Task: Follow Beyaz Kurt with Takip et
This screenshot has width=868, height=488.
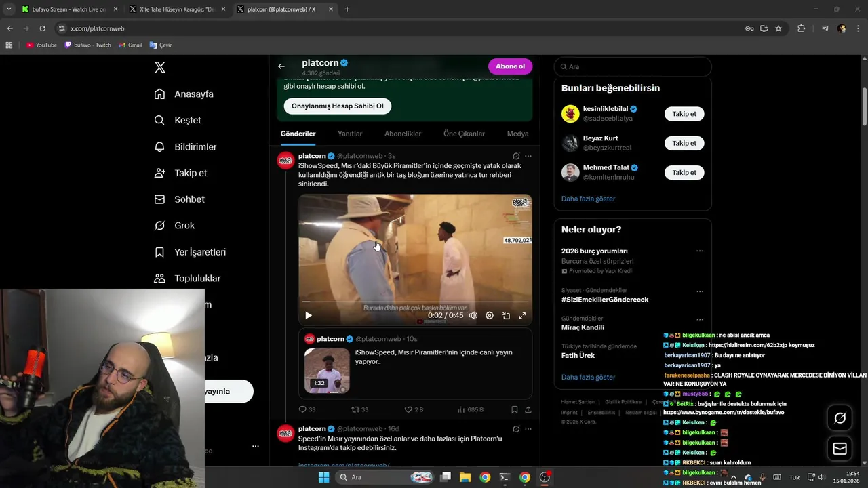Action: [684, 143]
